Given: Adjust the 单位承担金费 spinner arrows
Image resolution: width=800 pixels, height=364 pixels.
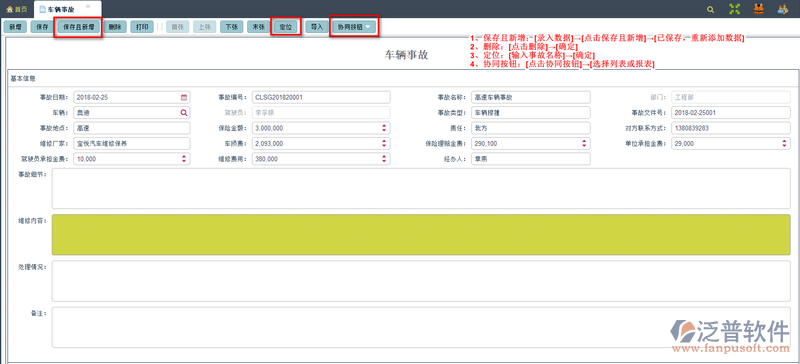Looking at the screenshot, I should click(784, 143).
